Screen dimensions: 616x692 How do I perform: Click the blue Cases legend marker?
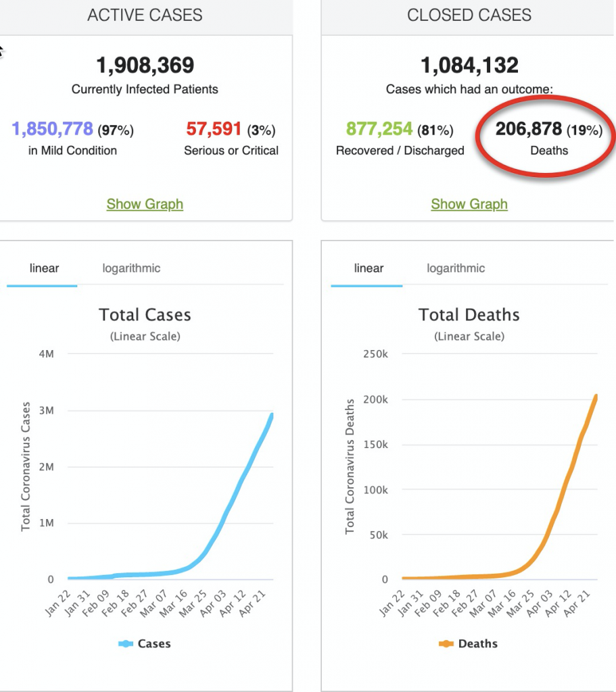[126, 644]
